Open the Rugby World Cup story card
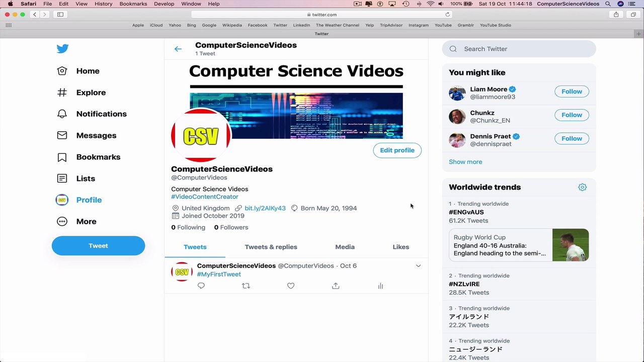 [519, 245]
